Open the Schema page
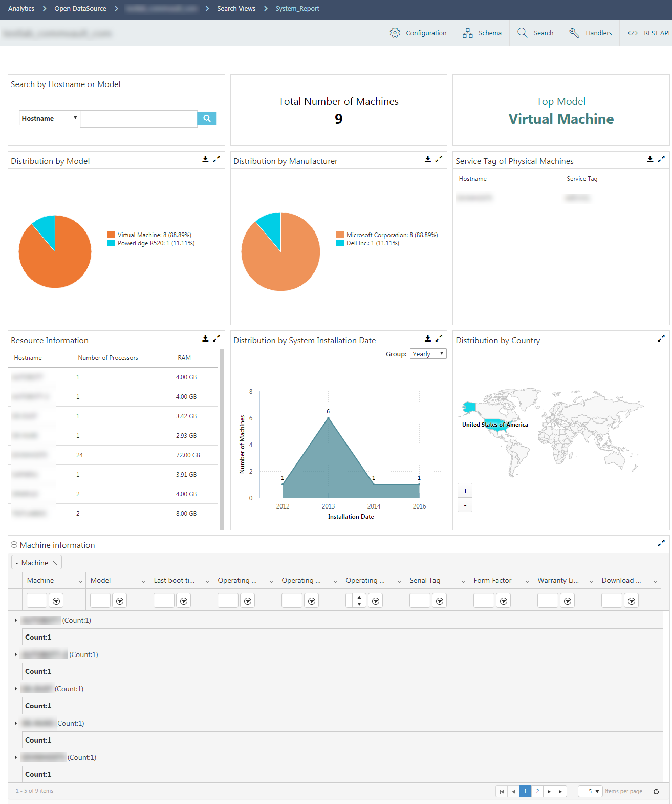Viewport: 672px width, 804px height. tap(482, 33)
